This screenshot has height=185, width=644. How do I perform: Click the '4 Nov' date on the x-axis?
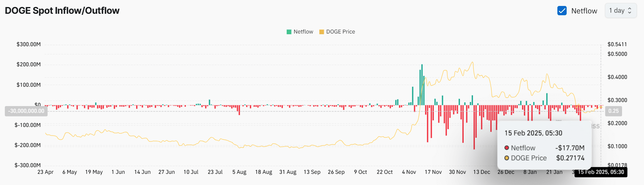409,172
